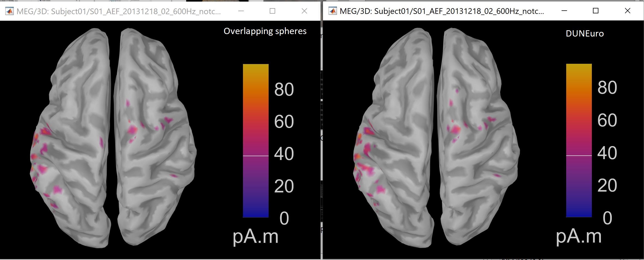Click the MATLAB icon in the left window title bar
Image resolution: width=644 pixels, height=260 pixels.
[10, 11]
